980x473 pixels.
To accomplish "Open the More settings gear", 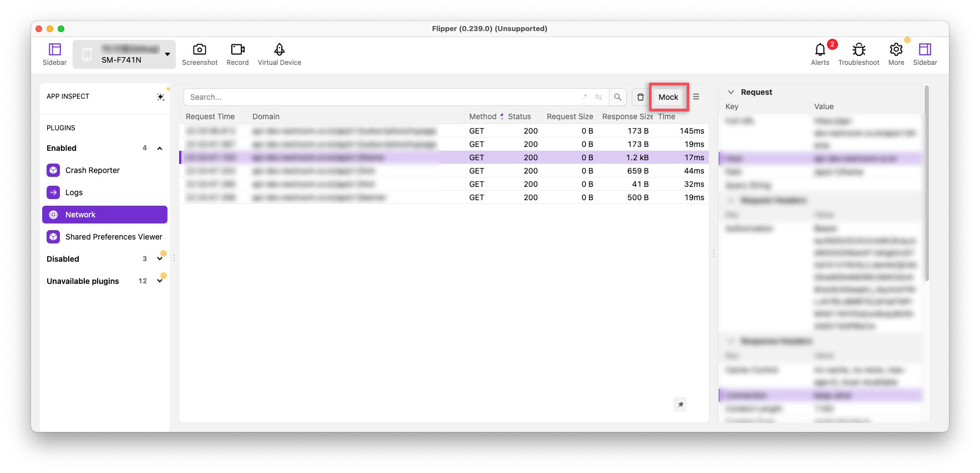I will [896, 54].
